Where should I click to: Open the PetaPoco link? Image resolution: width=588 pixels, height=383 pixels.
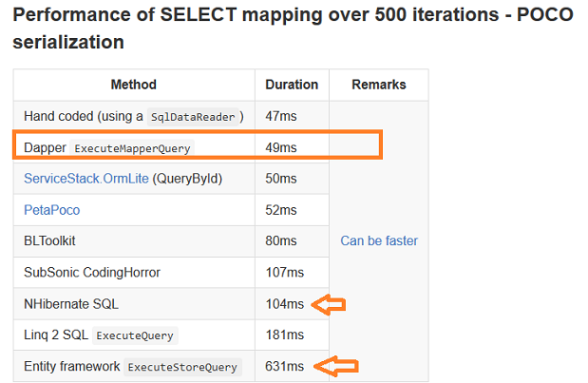click(x=51, y=210)
